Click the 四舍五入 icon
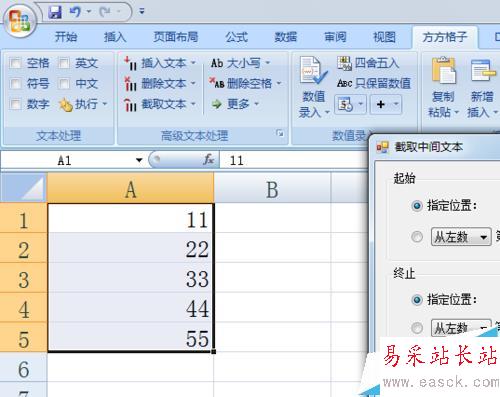 click(x=345, y=63)
